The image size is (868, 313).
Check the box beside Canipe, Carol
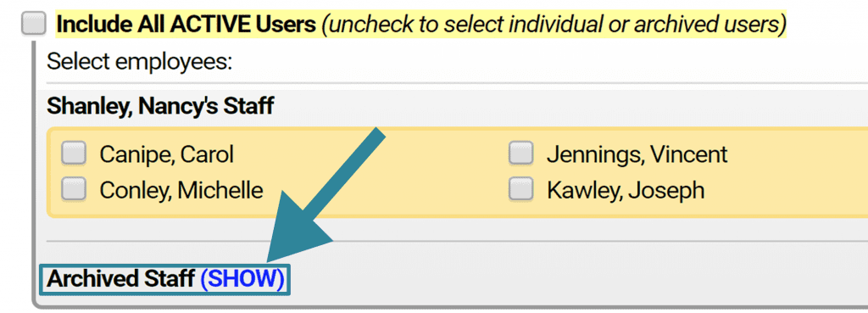pos(74,154)
